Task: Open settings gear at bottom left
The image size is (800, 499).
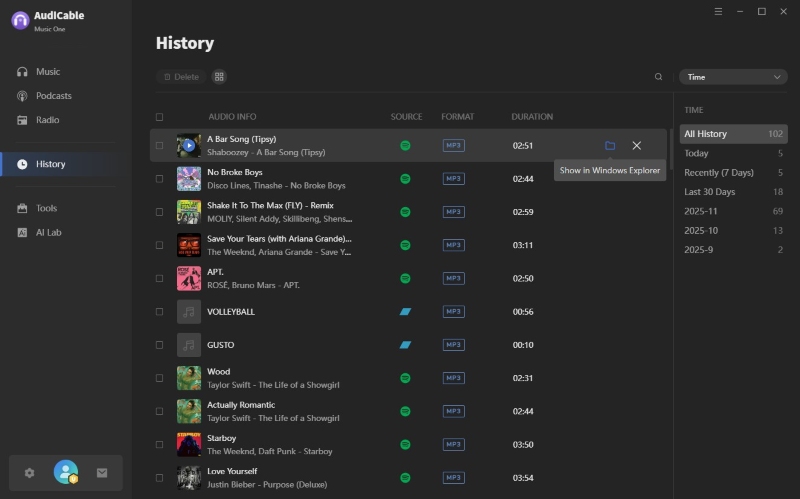Action: [x=30, y=473]
